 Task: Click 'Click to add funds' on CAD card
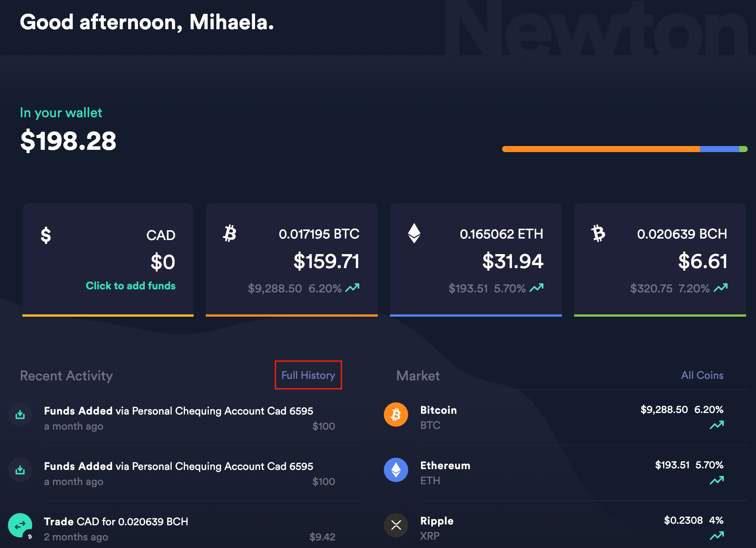coord(130,286)
